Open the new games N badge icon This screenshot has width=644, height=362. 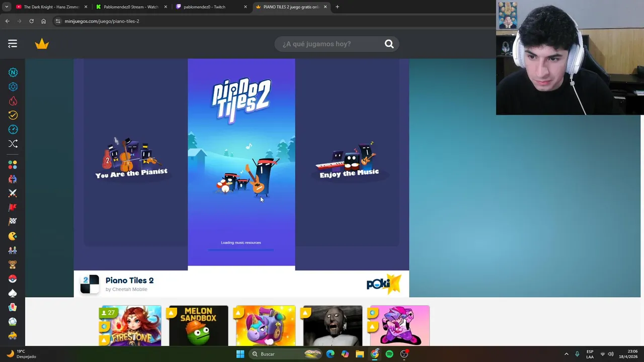click(13, 72)
